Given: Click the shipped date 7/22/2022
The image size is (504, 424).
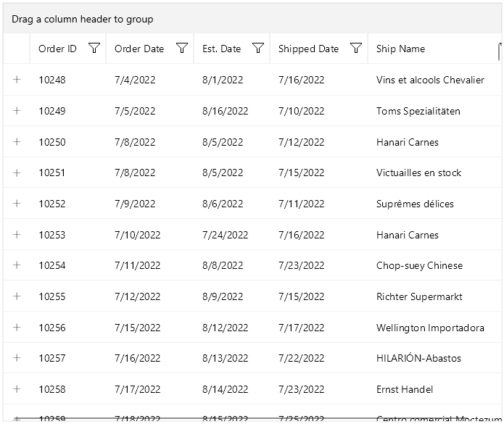Looking at the screenshot, I should point(302,358).
